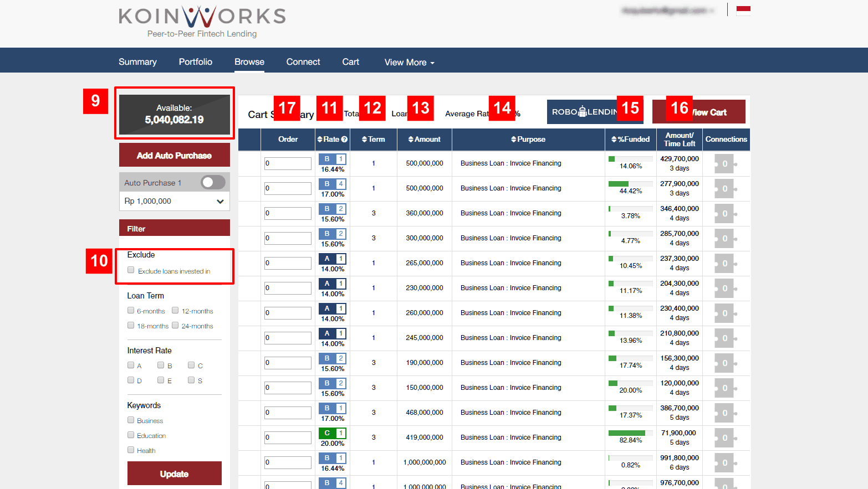Sort loans by Term column arrows

pyautogui.click(x=364, y=140)
